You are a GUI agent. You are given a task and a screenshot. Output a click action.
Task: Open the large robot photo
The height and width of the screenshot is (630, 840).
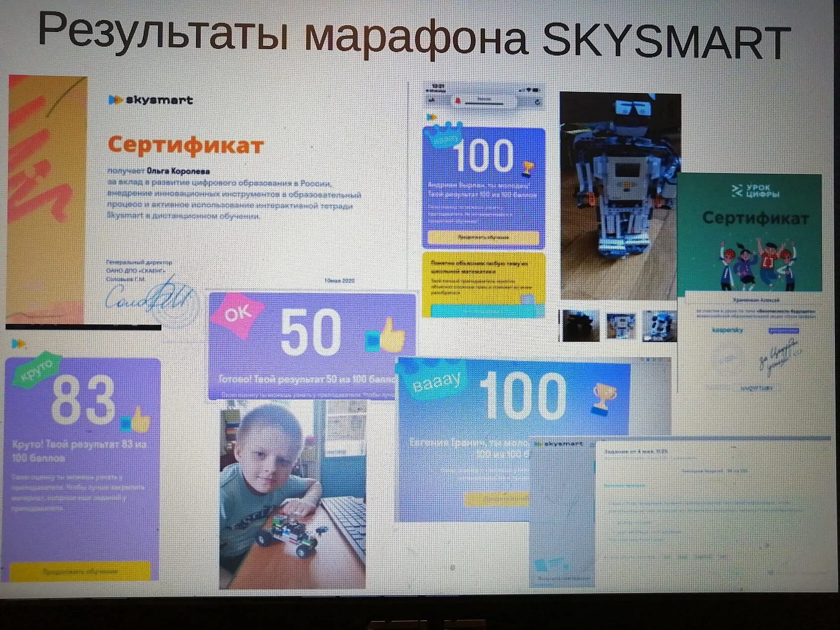click(619, 196)
